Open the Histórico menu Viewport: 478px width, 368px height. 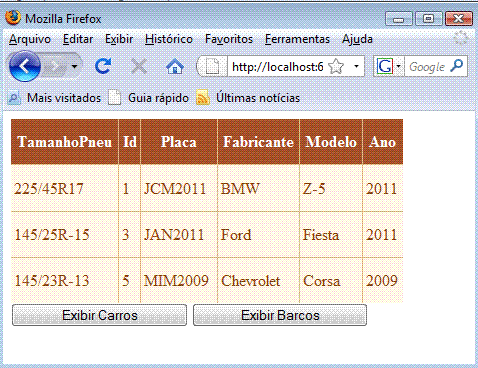pos(169,39)
